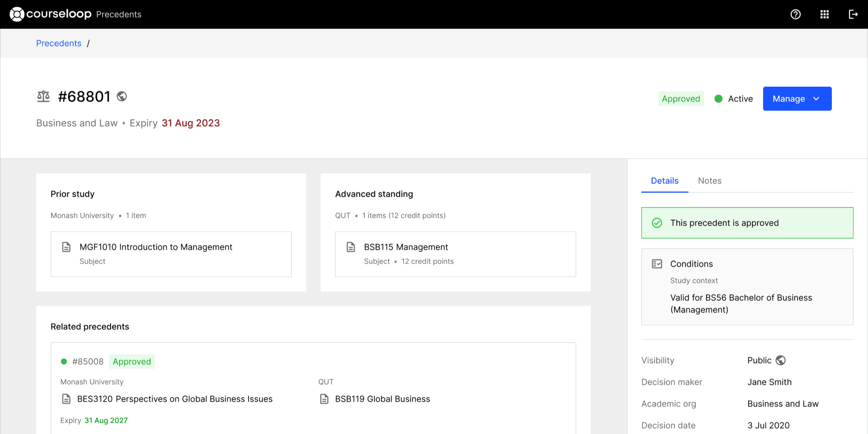
Task: Click the globe icon beside Public visibility
Action: pyautogui.click(x=781, y=360)
